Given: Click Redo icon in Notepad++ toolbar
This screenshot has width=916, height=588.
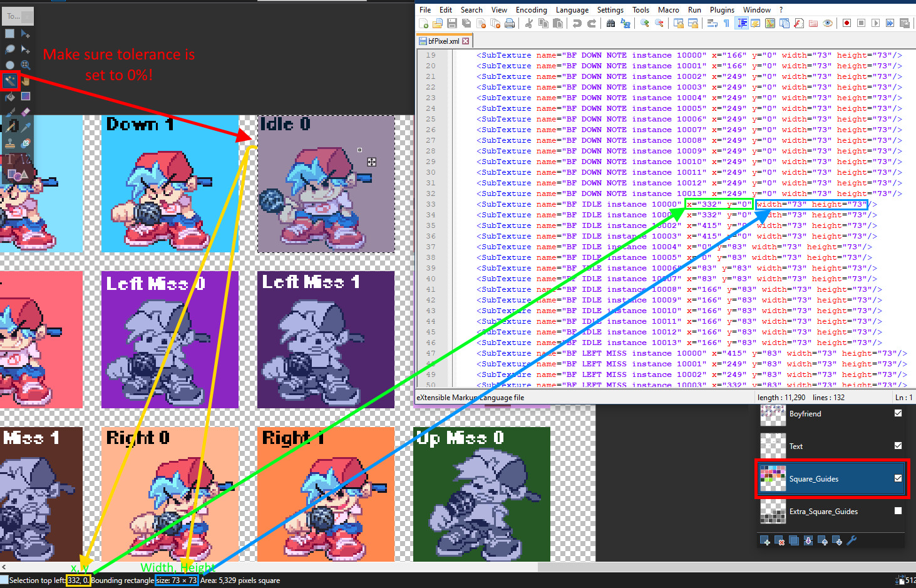Looking at the screenshot, I should (591, 23).
